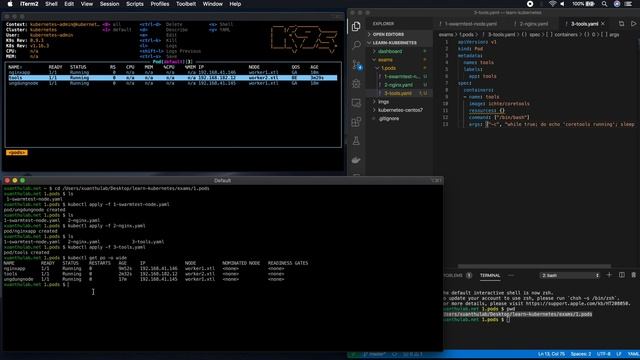The image size is (640, 360).
Task: Kill the terminal with the trash icon
Action: [x=633, y=275]
